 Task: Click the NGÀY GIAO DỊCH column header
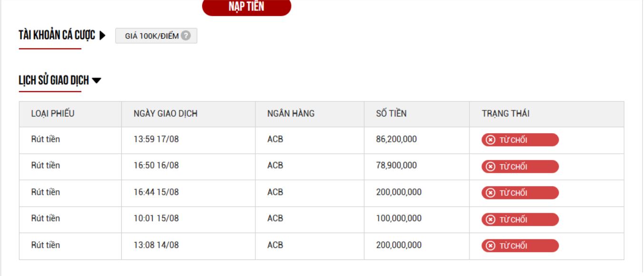tap(166, 114)
